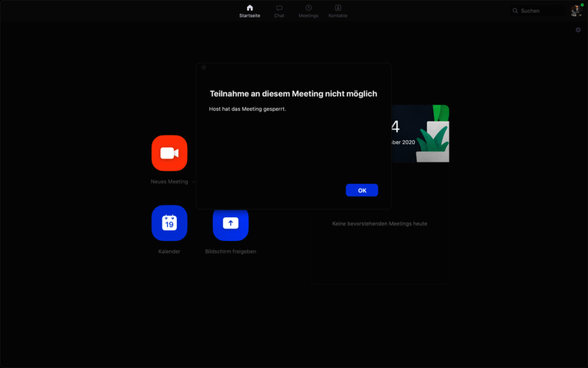Start a meeting via orange camera icon
Image resolution: width=588 pixels, height=368 pixels.
click(x=169, y=153)
